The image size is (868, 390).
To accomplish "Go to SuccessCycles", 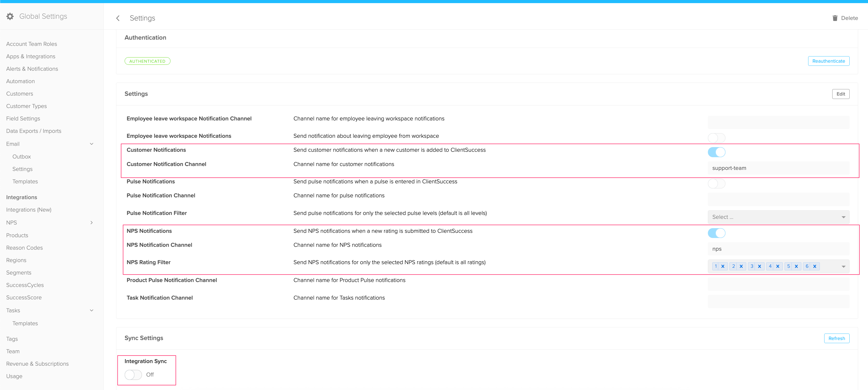I will pos(25,285).
